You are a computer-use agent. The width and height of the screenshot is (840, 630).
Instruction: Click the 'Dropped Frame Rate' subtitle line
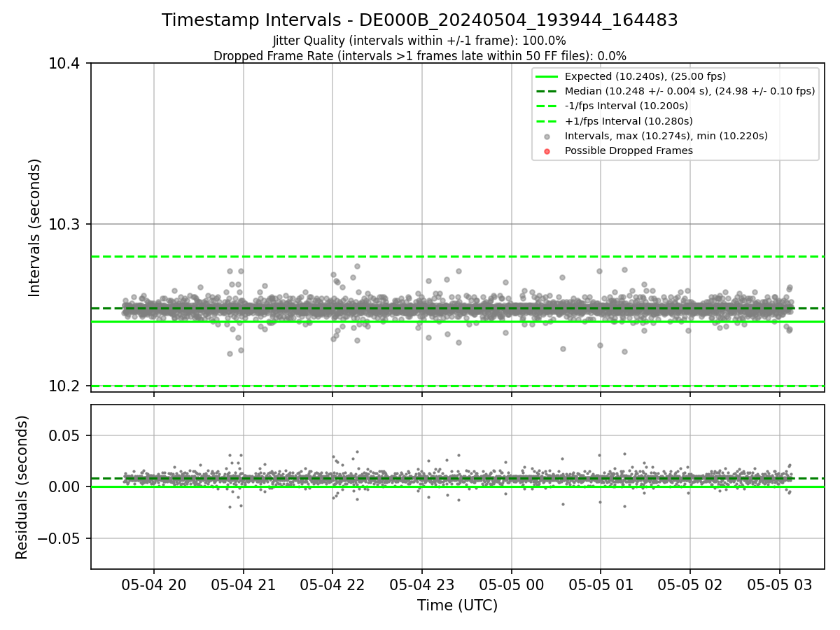pyautogui.click(x=420, y=56)
